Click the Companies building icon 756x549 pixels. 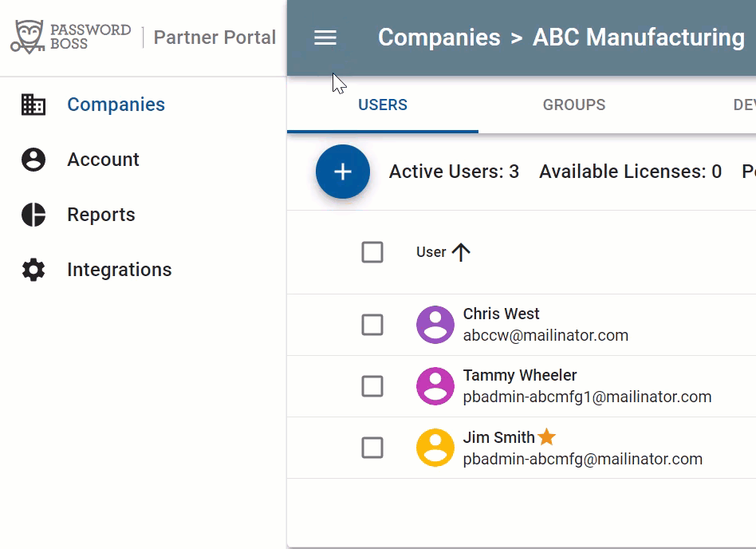pyautogui.click(x=33, y=105)
